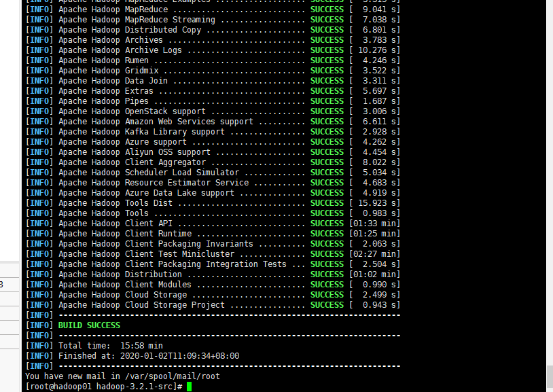The width and height of the screenshot is (553, 392).
Task: Click the Finished at timestamp line
Action: point(148,356)
